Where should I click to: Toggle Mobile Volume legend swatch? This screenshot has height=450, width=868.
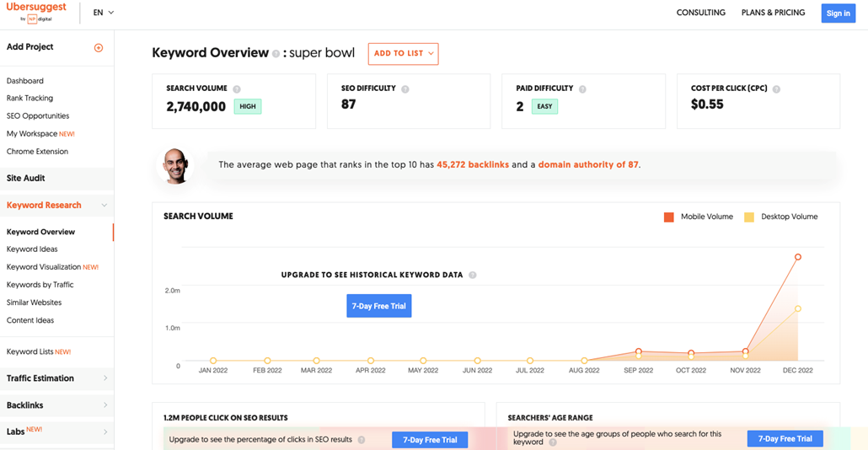[x=669, y=217]
